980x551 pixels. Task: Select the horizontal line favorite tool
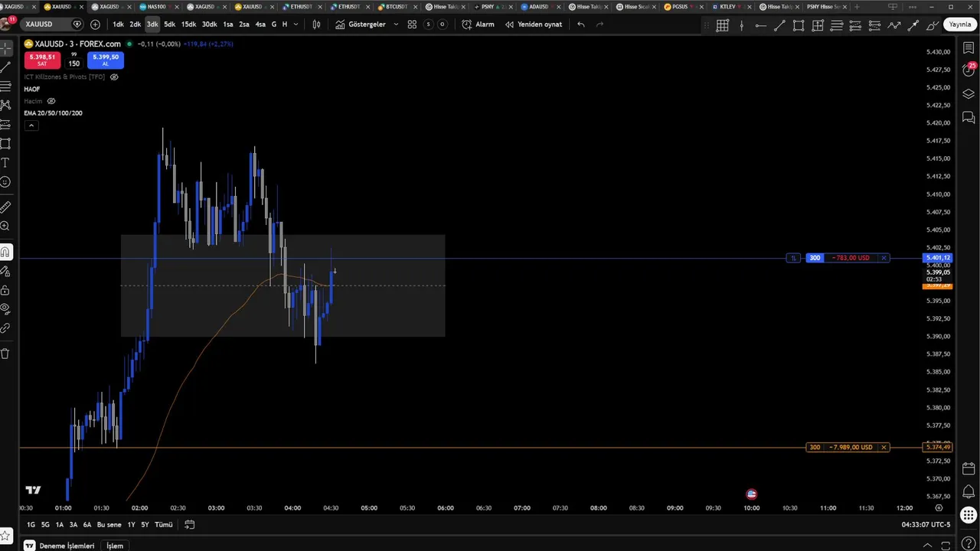[x=760, y=25]
